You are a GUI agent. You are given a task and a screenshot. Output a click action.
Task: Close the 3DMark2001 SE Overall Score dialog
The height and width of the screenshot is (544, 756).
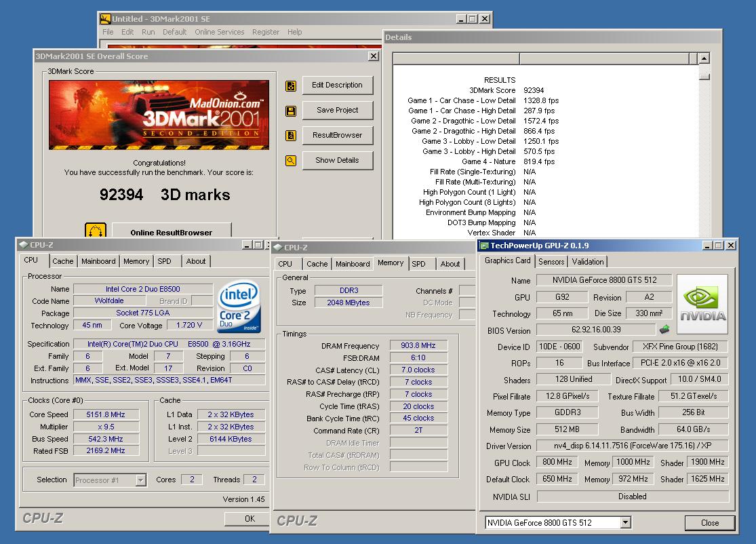click(x=373, y=56)
